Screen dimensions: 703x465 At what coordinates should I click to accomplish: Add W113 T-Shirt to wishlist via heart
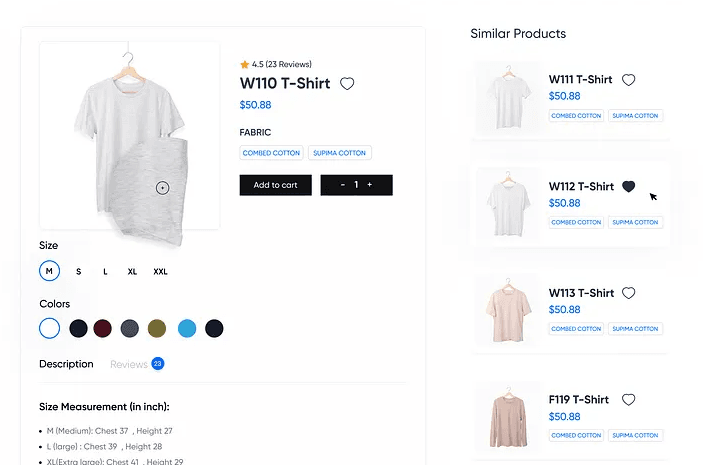pos(628,293)
